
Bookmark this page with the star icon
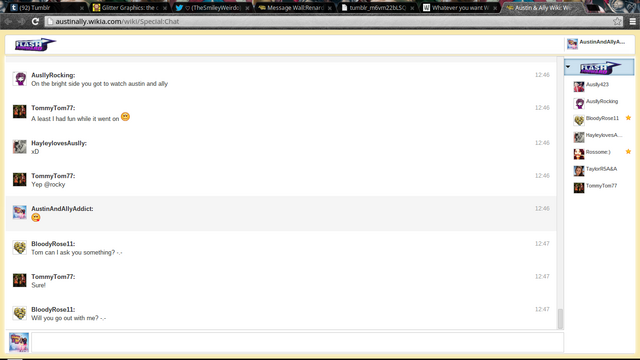point(617,21)
